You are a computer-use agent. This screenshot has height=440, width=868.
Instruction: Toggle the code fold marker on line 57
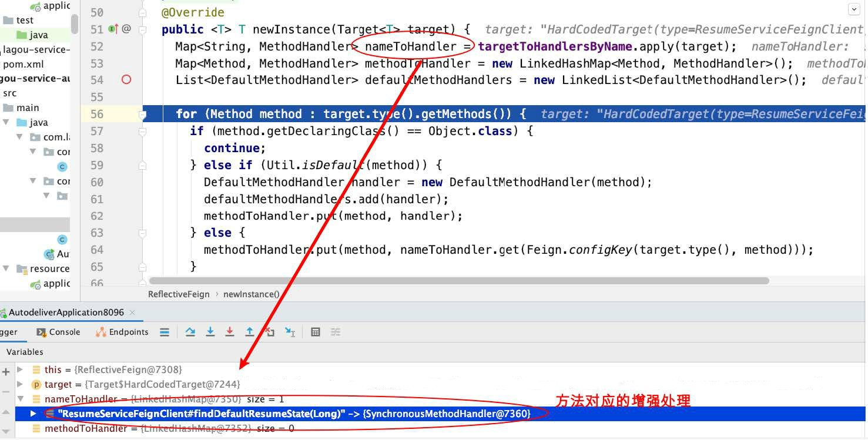click(142, 131)
